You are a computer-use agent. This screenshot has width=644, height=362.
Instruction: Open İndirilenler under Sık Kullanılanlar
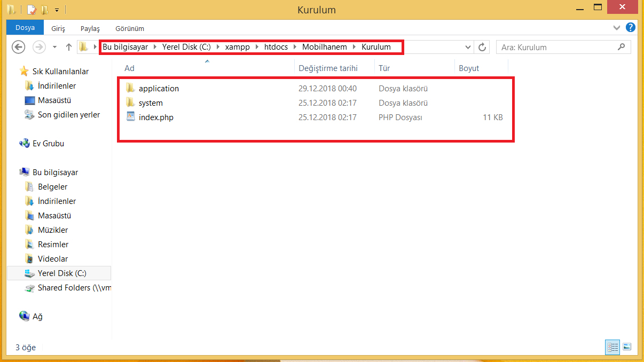pyautogui.click(x=57, y=86)
